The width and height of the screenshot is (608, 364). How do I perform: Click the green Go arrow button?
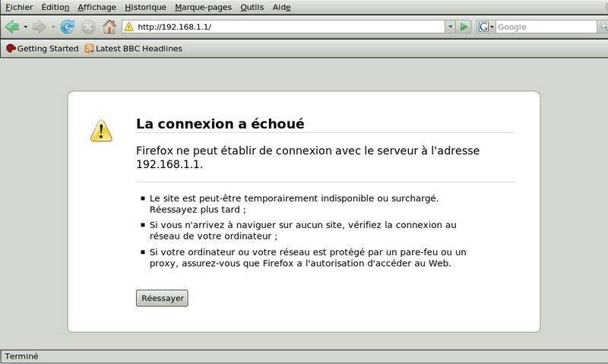pyautogui.click(x=464, y=27)
